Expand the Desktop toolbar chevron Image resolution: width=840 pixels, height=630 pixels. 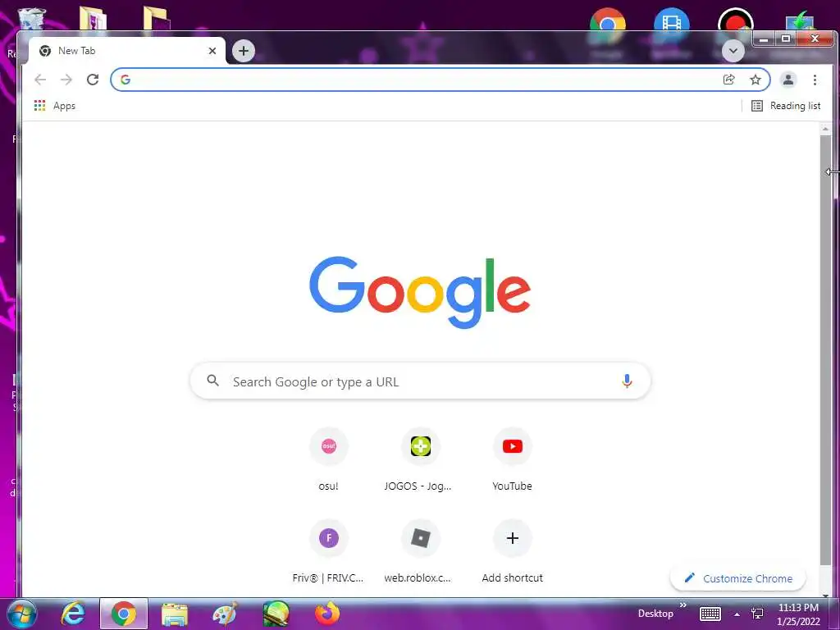tap(683, 605)
